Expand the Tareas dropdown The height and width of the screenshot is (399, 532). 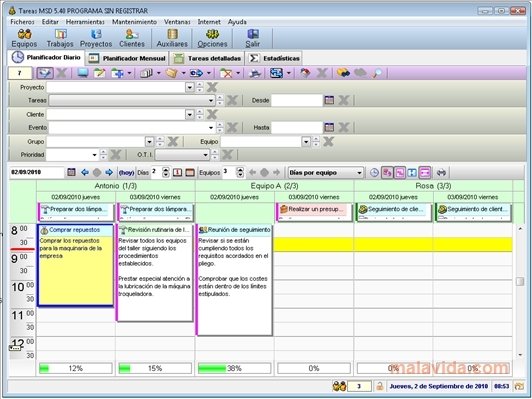211,100
